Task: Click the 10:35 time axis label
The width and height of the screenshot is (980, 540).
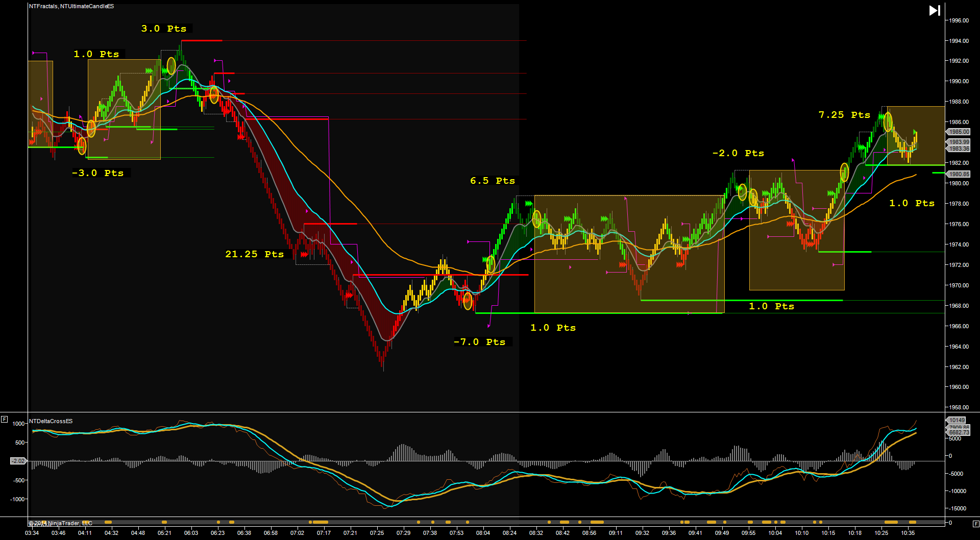Action: click(x=908, y=533)
